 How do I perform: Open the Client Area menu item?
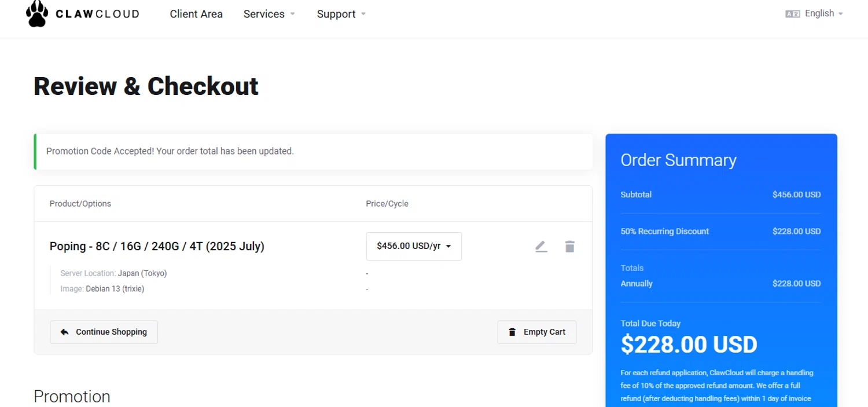tap(196, 14)
